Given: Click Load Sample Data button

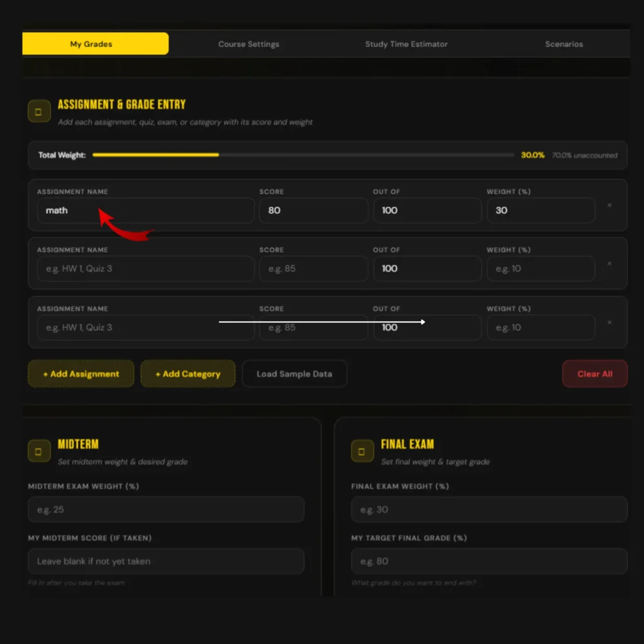Looking at the screenshot, I should (x=294, y=374).
